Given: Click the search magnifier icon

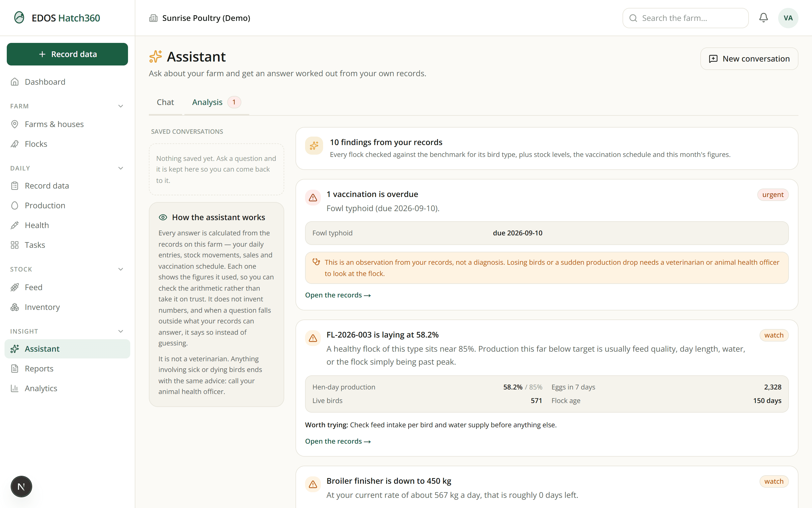Looking at the screenshot, I should click(x=633, y=18).
